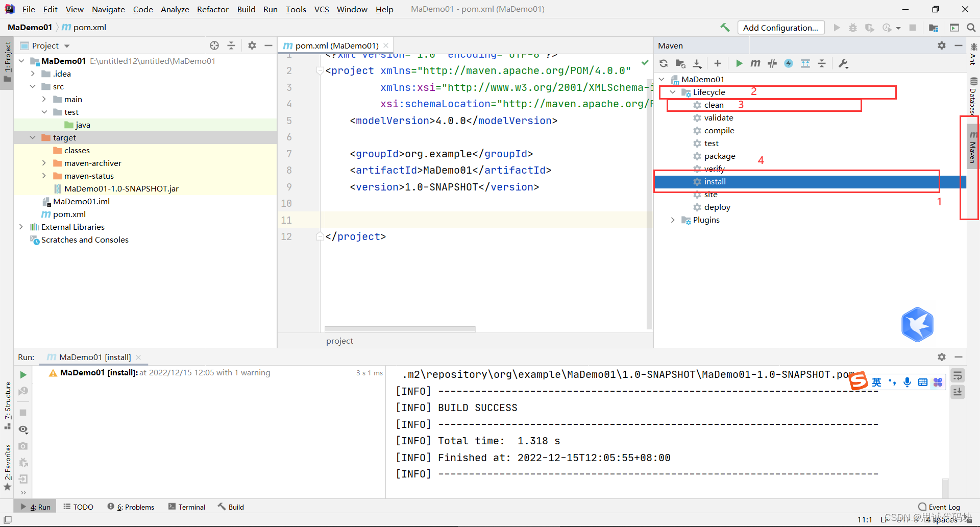The height and width of the screenshot is (527, 980).
Task: Open the File menu
Action: pyautogui.click(x=29, y=9)
